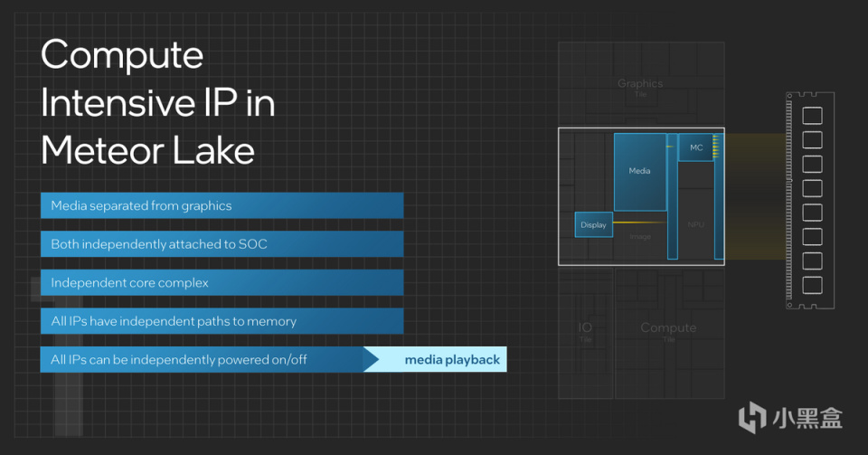
Task: Click the 'Both independently attached to SOC' bar
Action: coord(222,244)
